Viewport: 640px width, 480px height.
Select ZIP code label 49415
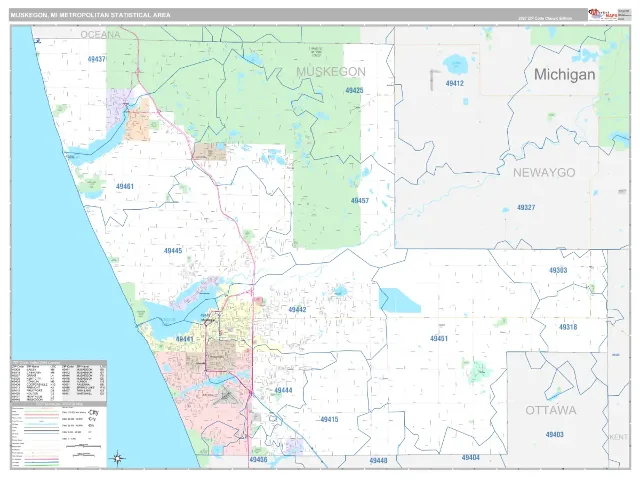pos(329,420)
